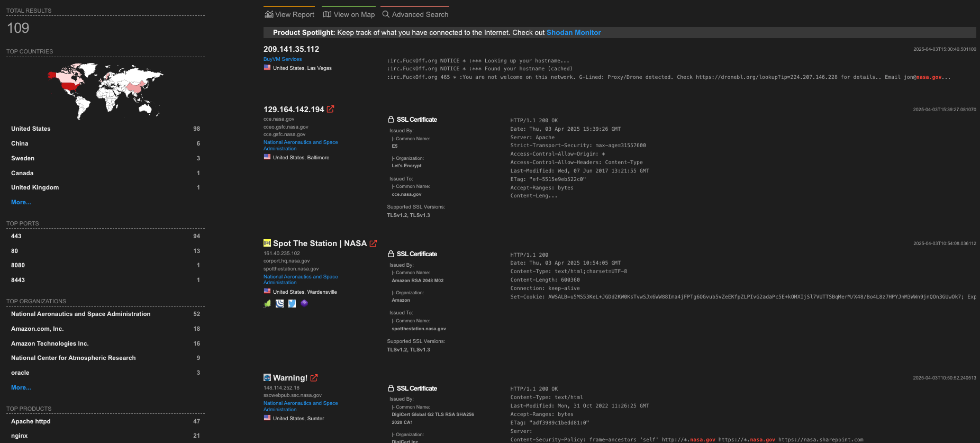
Task: Click the yellow Spot The Station favicon
Action: coord(267,243)
